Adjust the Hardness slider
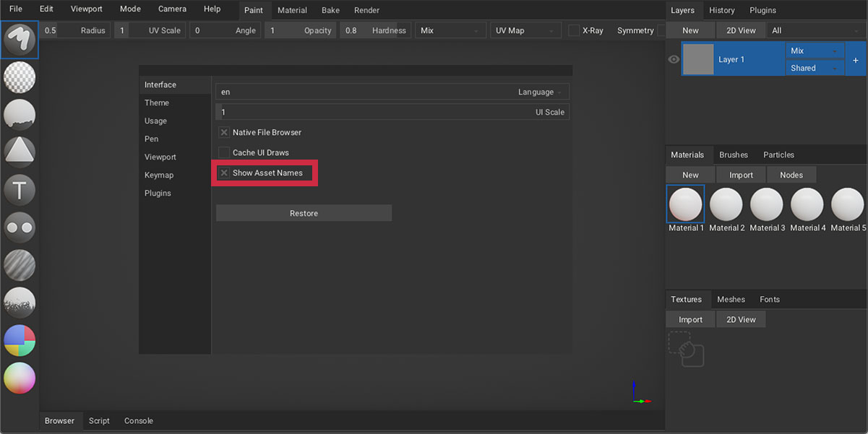Screen dimensions: 868x434 point(375,30)
